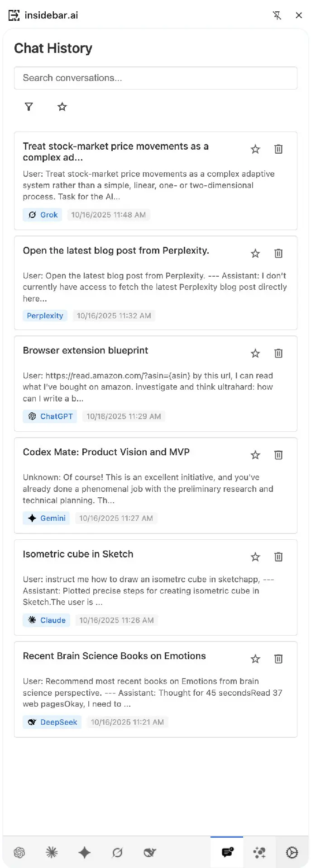Delete the Browser extension blueprint conversation
This screenshot has width=311, height=868.
pyautogui.click(x=278, y=354)
